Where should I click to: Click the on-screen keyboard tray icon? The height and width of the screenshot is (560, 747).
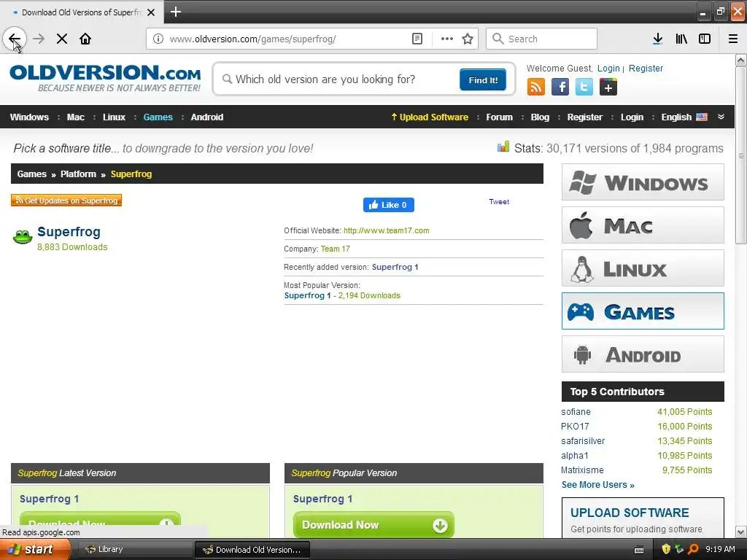point(639,550)
